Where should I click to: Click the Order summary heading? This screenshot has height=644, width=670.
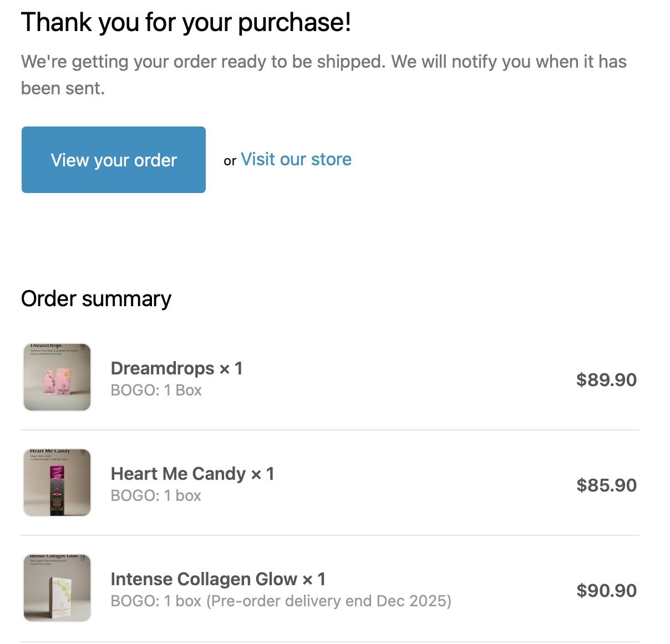[x=96, y=299]
